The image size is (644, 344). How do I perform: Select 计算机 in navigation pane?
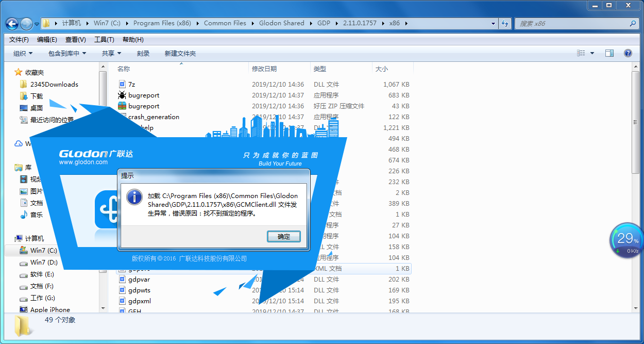pyautogui.click(x=35, y=238)
